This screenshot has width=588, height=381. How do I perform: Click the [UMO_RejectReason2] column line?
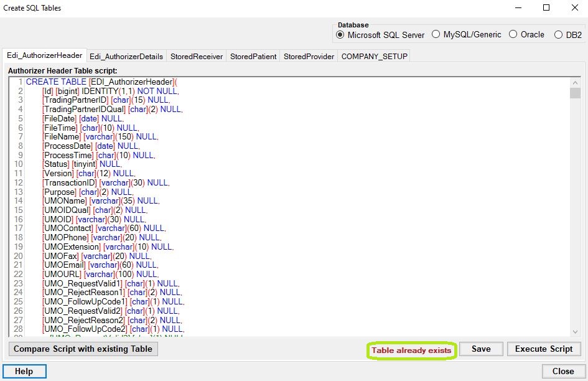[113, 320]
